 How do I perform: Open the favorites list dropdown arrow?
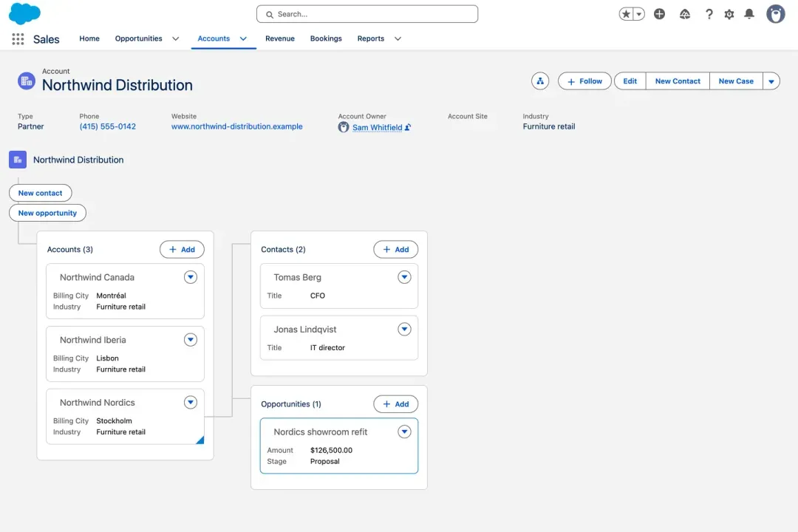[638, 14]
